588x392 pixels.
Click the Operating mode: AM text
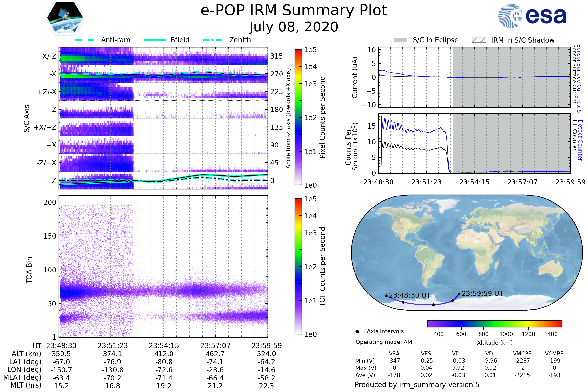(384, 342)
